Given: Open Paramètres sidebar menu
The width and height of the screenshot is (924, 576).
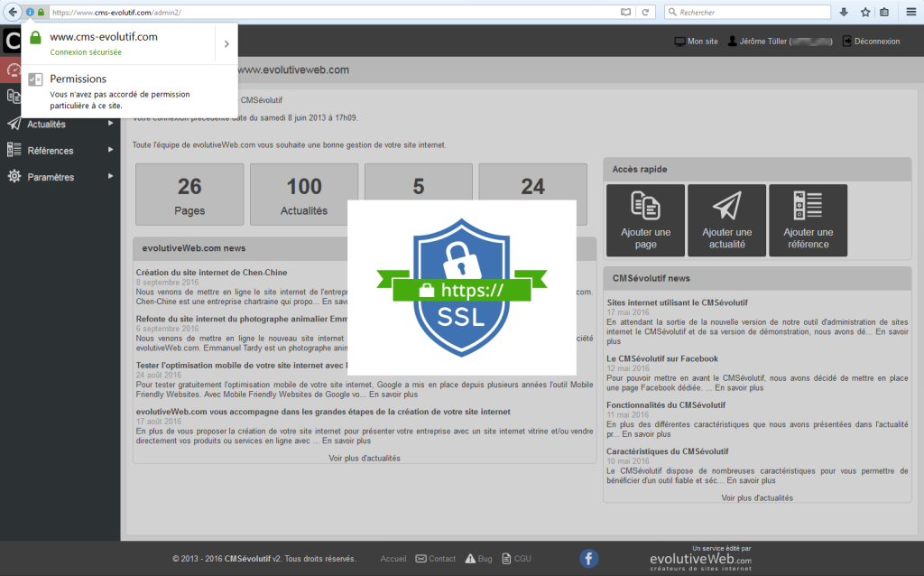Looking at the screenshot, I should point(51,178).
